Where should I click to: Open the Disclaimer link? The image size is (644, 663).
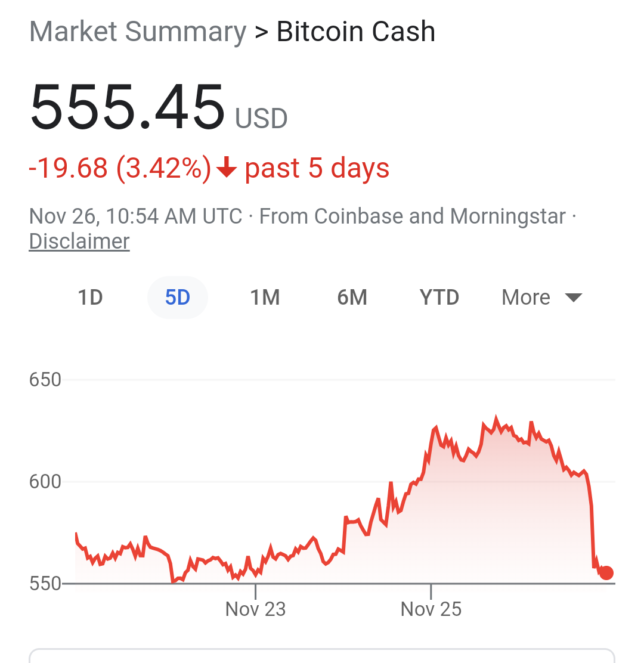point(79,241)
